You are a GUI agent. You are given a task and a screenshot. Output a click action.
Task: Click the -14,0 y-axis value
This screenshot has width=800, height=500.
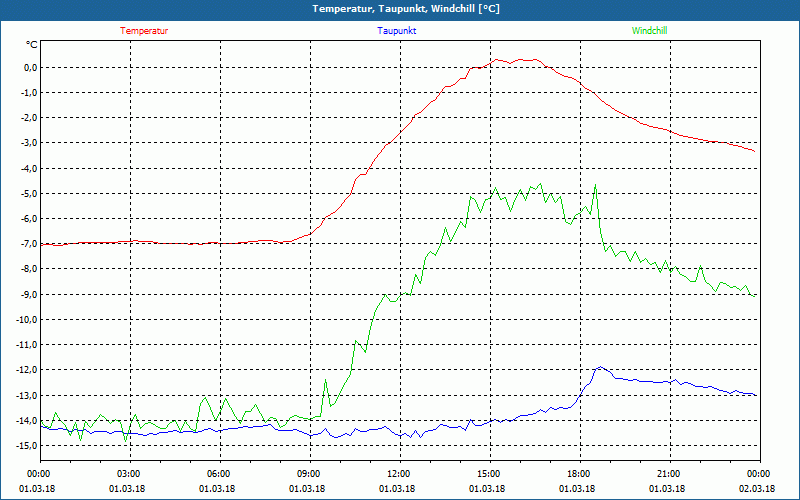(27, 420)
